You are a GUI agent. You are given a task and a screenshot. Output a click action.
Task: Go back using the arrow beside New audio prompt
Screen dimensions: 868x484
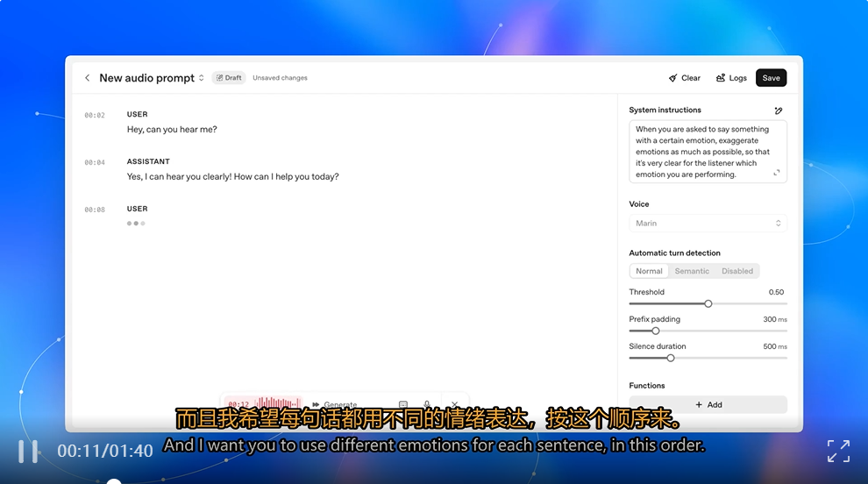(88, 78)
